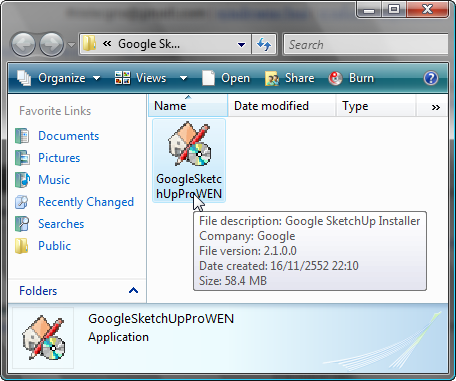The width and height of the screenshot is (456, 381).
Task: Sort by the Name column header
Action: 188,106
